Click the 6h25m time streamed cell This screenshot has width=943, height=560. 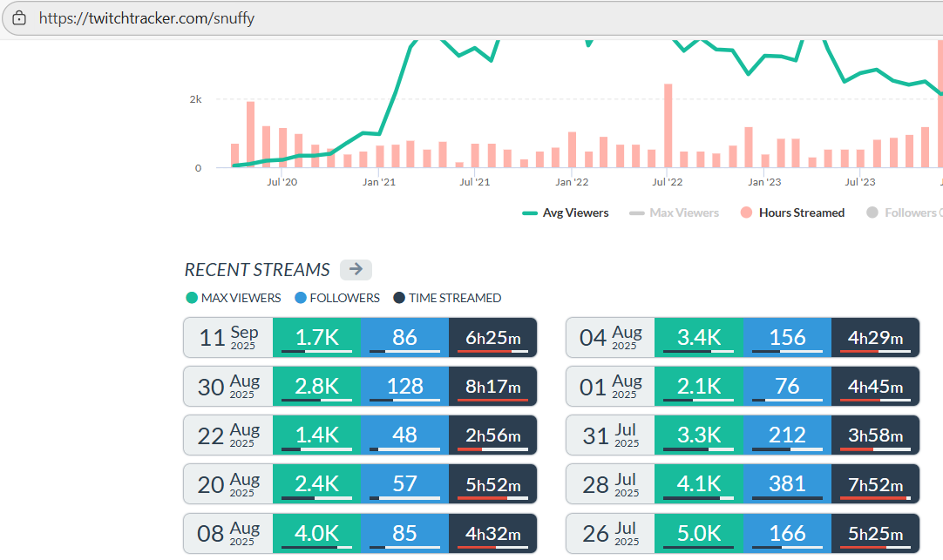click(492, 338)
